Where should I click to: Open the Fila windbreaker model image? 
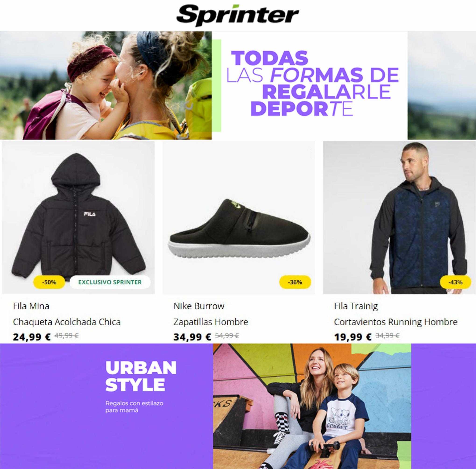[399, 218]
